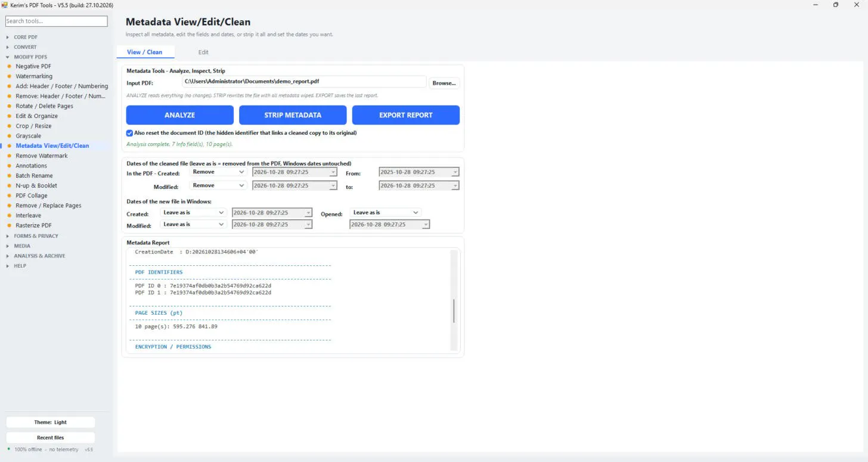Open Rotate / Delete Pages tool
Image resolution: width=868 pixels, height=462 pixels.
[x=45, y=106]
